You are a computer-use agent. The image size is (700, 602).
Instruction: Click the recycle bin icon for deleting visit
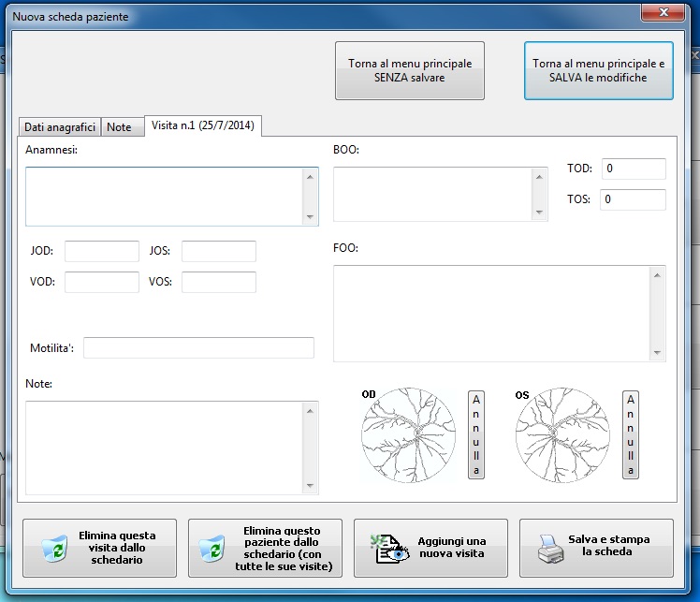coord(55,549)
